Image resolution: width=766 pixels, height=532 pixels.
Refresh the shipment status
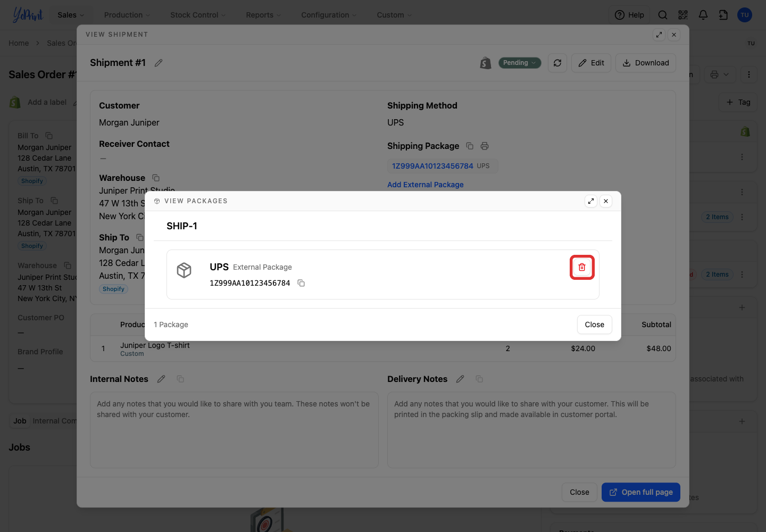click(x=557, y=63)
